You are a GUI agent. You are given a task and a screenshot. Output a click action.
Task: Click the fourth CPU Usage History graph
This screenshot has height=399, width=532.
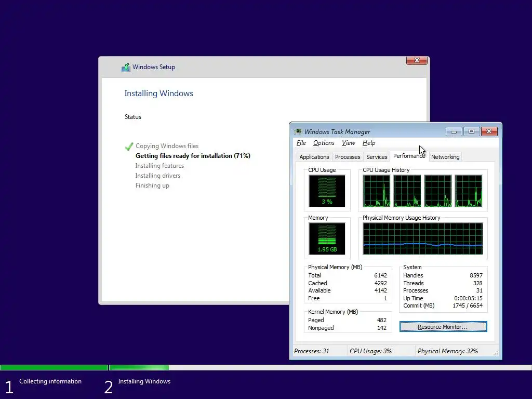pyautogui.click(x=469, y=191)
